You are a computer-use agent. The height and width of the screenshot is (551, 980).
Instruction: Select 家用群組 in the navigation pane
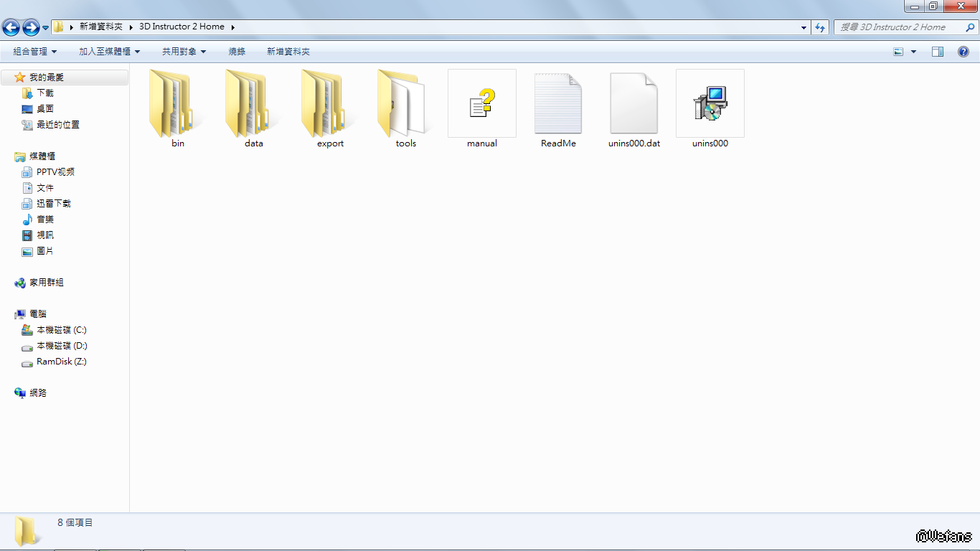pos(47,283)
